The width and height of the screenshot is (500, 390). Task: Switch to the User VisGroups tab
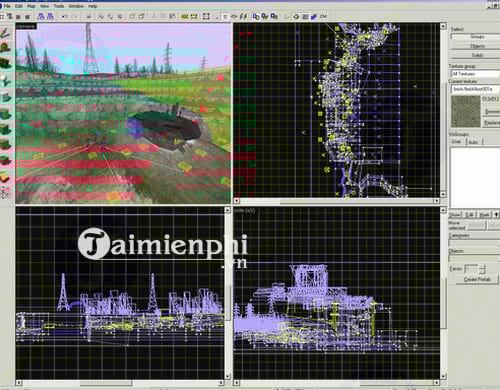(x=456, y=142)
